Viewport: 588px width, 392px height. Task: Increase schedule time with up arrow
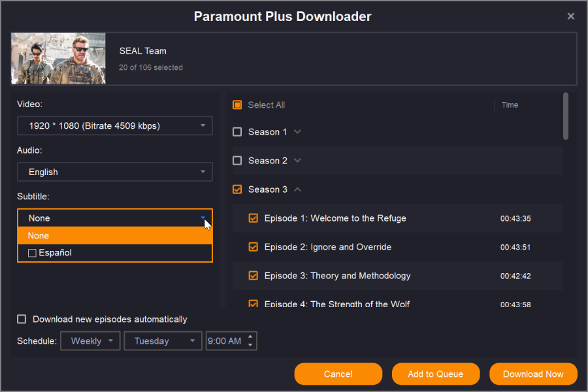[250, 336]
